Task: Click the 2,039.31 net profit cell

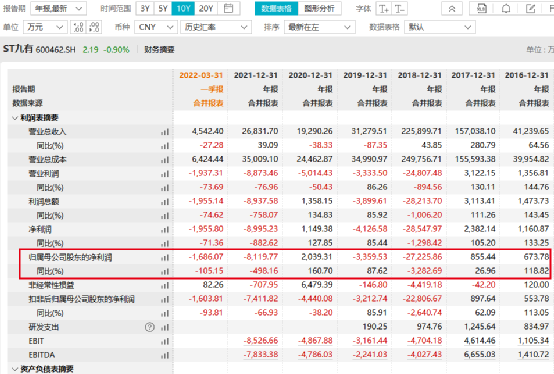Action: click(x=317, y=257)
